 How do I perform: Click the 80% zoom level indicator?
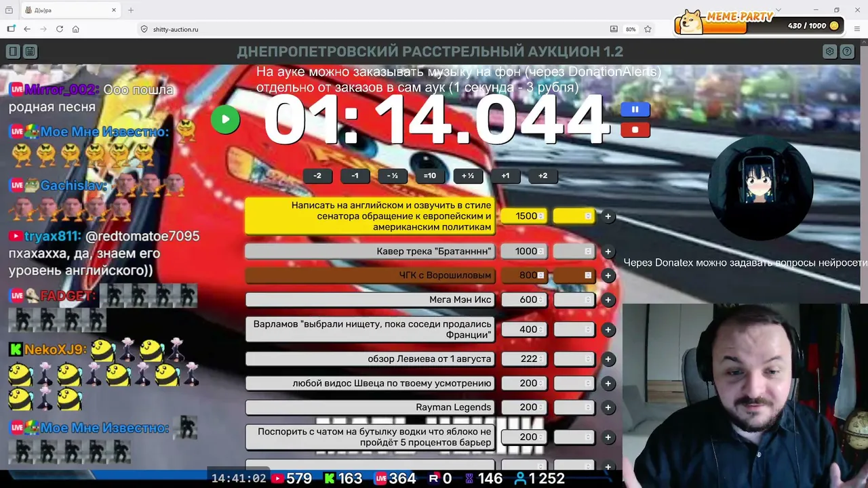click(631, 29)
